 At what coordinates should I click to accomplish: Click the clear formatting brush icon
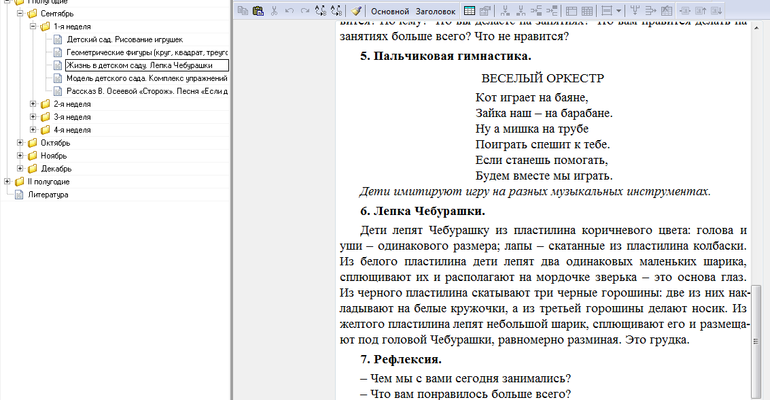pos(356,10)
